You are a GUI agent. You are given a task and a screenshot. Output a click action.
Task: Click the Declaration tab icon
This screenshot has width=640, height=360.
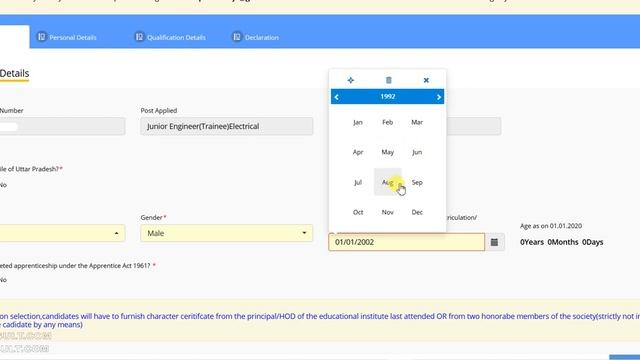[x=237, y=37]
